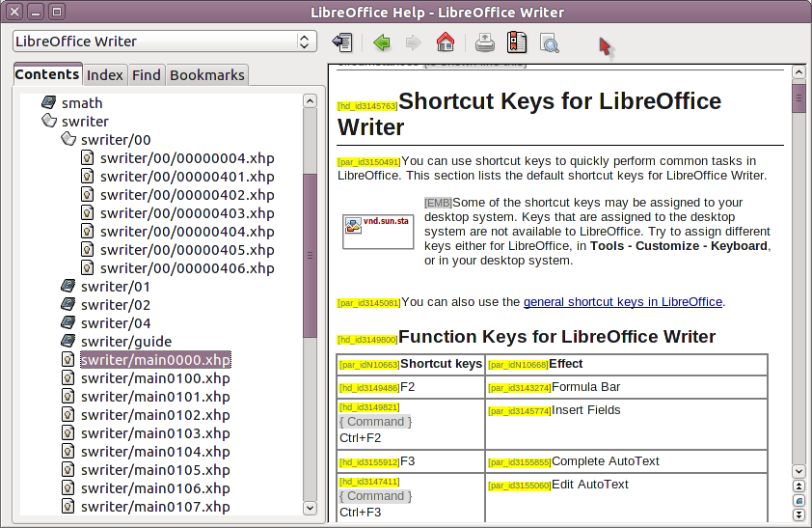
Task: Click the help page scrollbar thumb
Action: point(798,97)
